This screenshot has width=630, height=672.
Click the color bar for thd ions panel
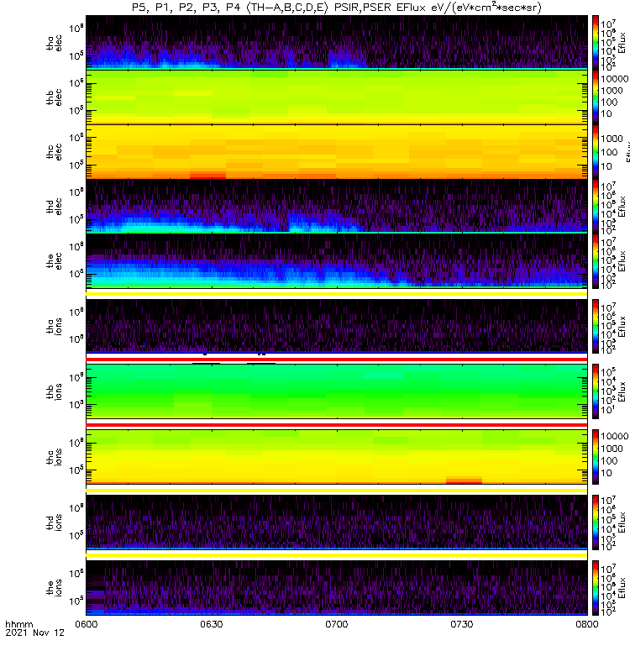tap(596, 522)
